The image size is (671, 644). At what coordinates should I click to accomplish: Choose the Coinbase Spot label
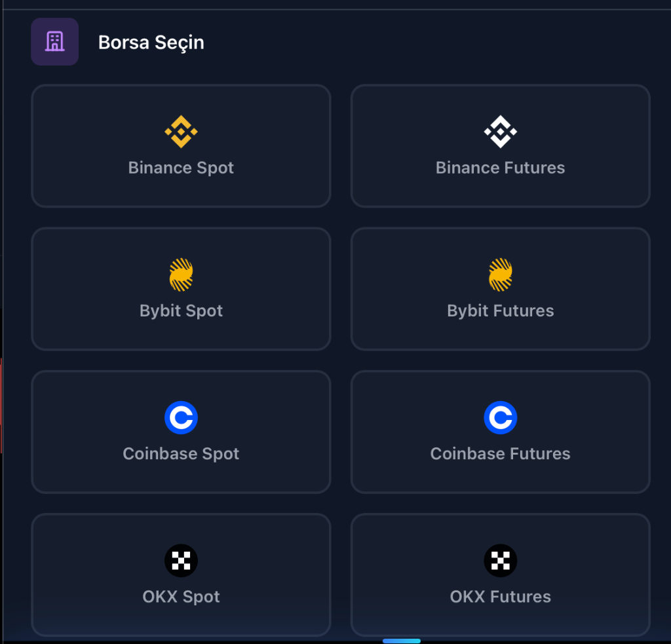point(181,453)
